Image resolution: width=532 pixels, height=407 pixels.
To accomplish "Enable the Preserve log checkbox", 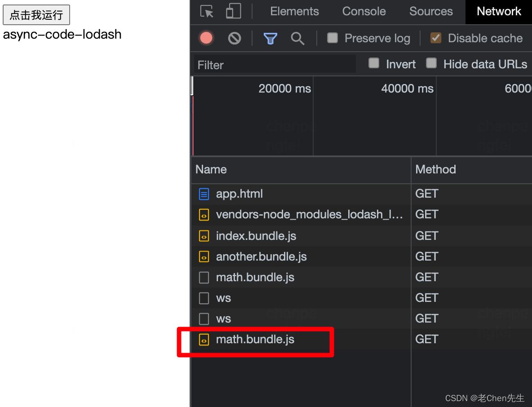I will (332, 38).
